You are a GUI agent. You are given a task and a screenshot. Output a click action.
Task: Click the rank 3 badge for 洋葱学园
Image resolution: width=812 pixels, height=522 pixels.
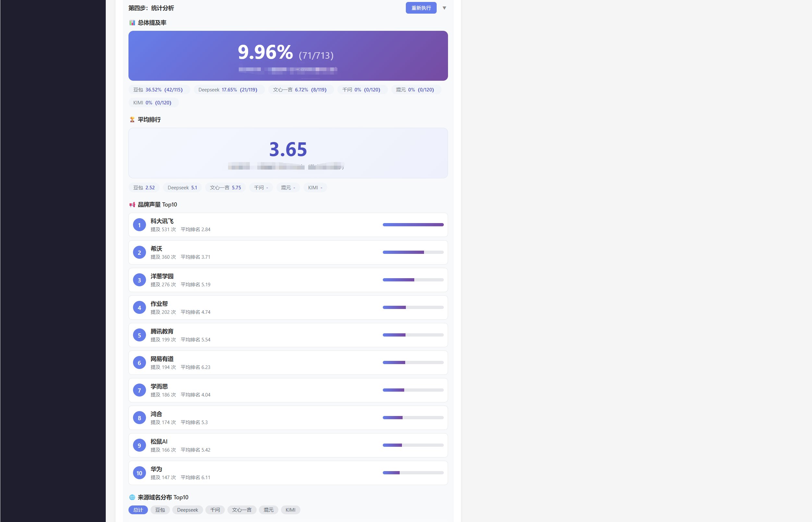click(x=139, y=280)
